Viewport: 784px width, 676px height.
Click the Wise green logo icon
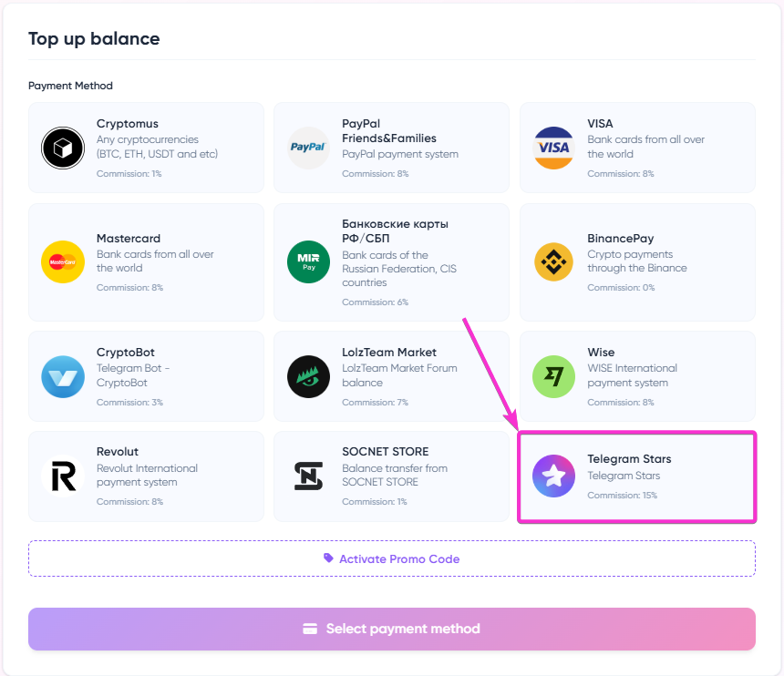553,377
